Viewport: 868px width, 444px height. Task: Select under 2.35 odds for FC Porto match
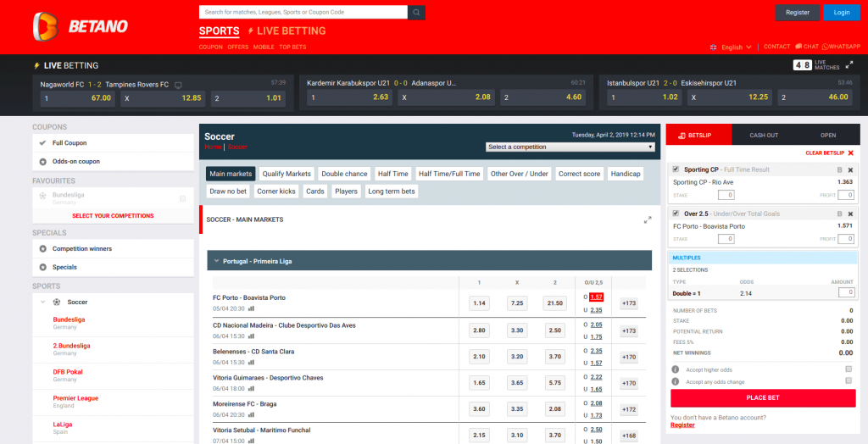(596, 310)
